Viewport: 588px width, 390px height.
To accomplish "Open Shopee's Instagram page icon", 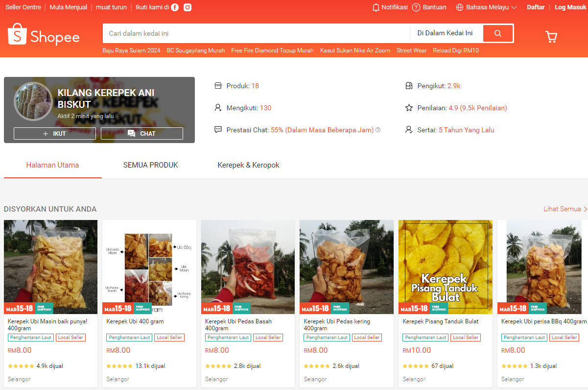I will [188, 7].
